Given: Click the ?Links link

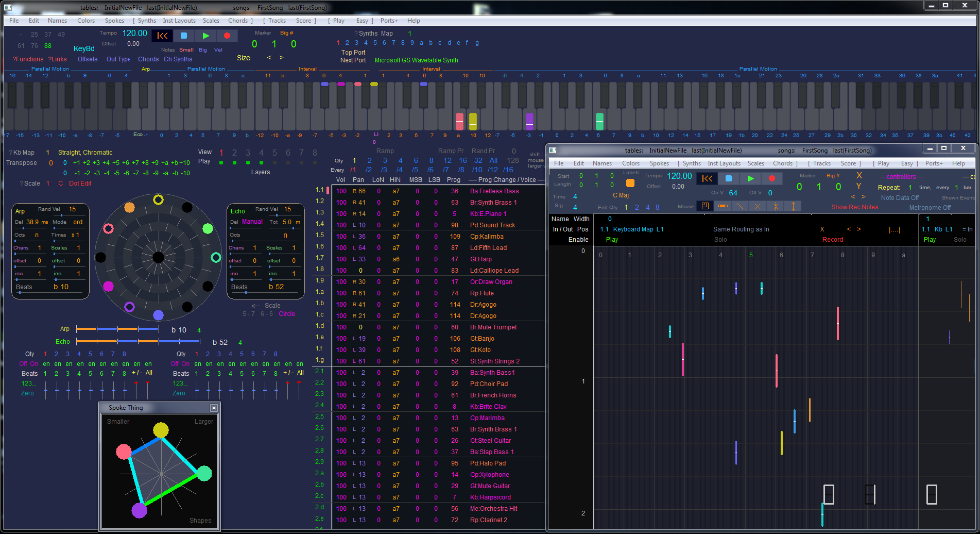Looking at the screenshot, I should [57, 59].
